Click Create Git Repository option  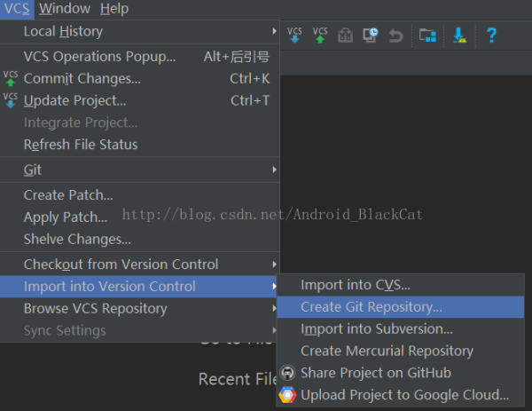pyautogui.click(x=372, y=307)
